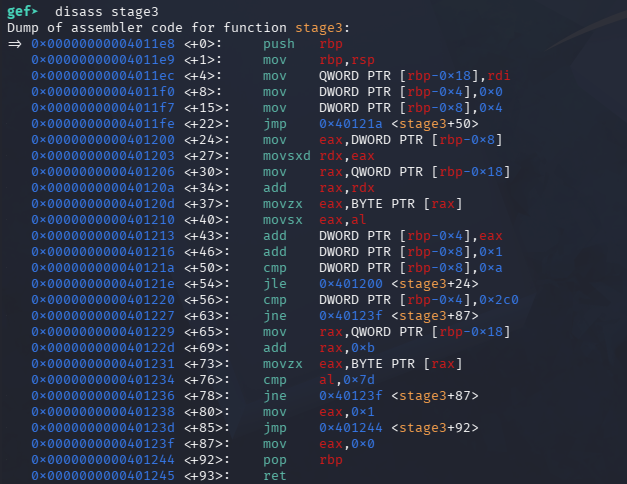Click the current instruction arrow marker
This screenshot has height=484, width=627.
[15, 44]
